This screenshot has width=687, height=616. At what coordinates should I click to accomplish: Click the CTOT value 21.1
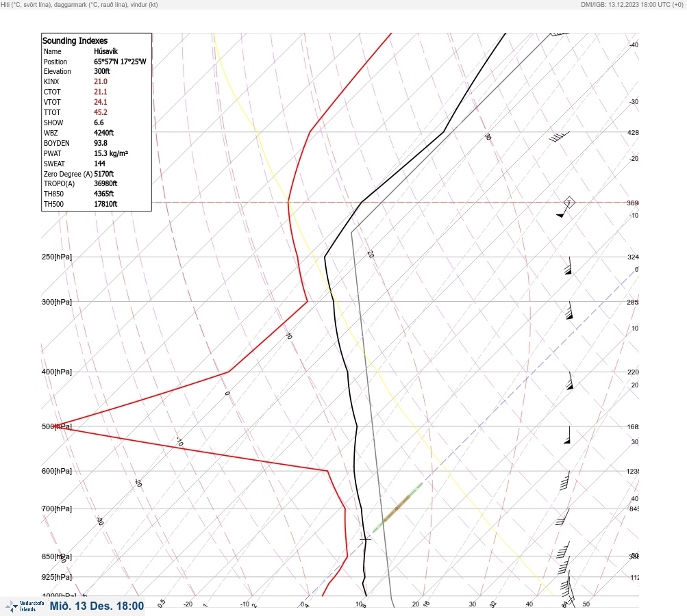tap(100, 92)
